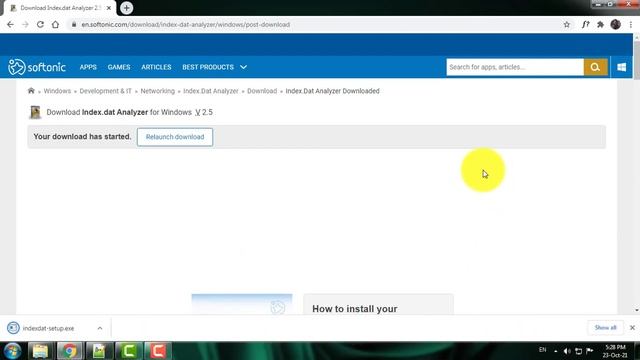Open the green C taskbar app
640x360 pixels.
pos(128,351)
